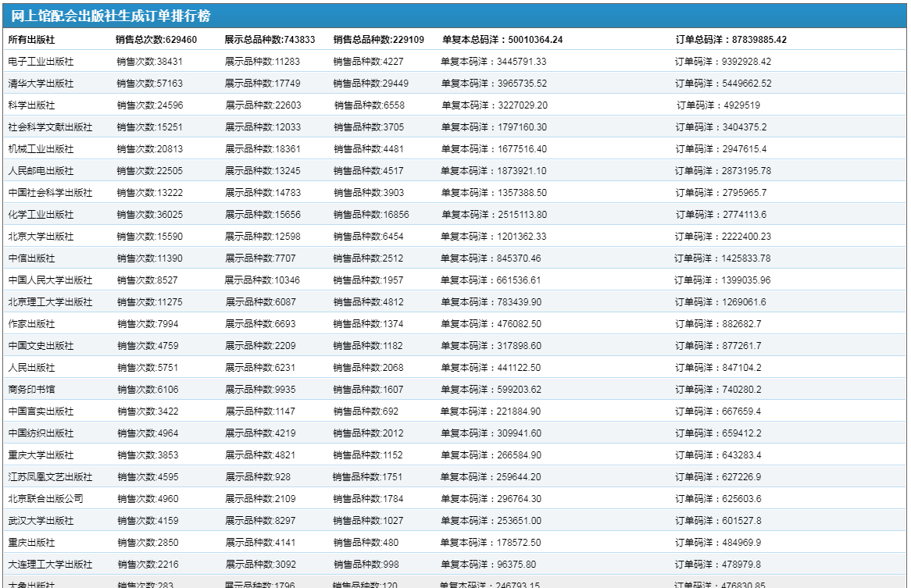Screen dimensions: 911x588
Task: Open the 人民邮电出版社 entry
Action: click(x=41, y=171)
